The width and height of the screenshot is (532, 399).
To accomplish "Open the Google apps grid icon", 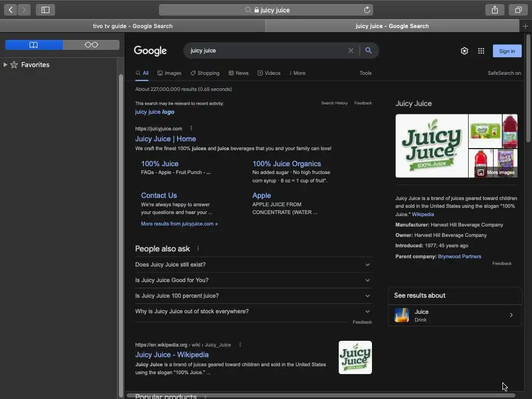I will point(481,51).
